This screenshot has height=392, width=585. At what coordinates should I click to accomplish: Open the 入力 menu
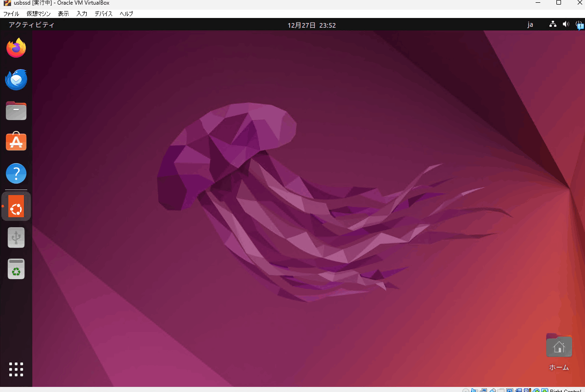pos(82,14)
